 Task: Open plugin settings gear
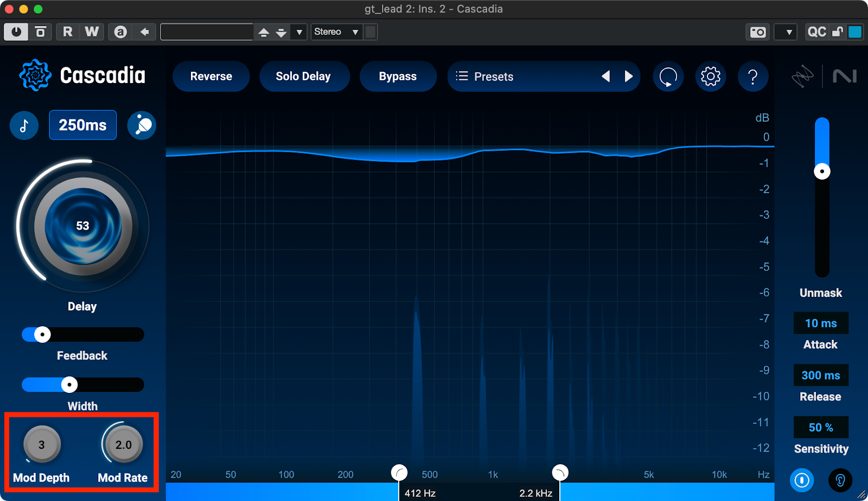coord(711,77)
